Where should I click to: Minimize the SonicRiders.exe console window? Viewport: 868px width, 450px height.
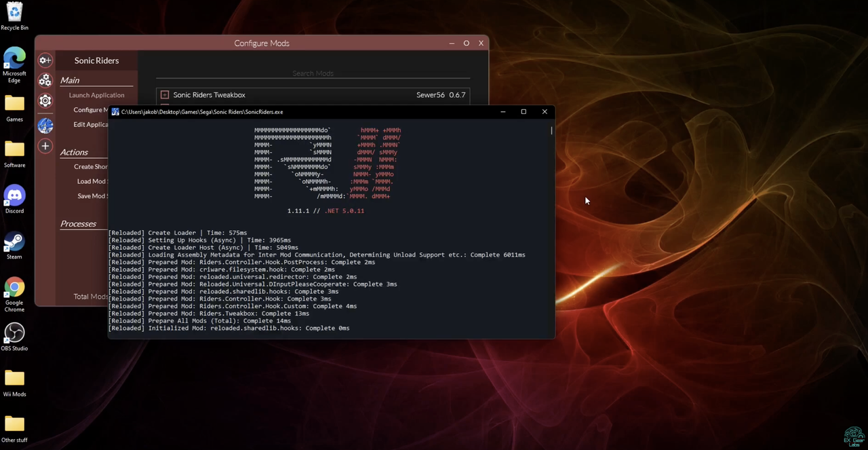(502, 112)
